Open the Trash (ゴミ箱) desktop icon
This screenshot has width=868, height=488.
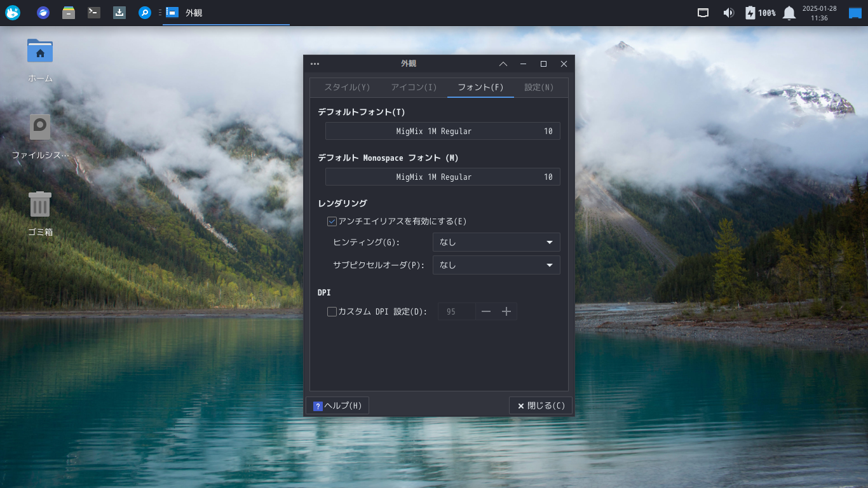point(39,204)
